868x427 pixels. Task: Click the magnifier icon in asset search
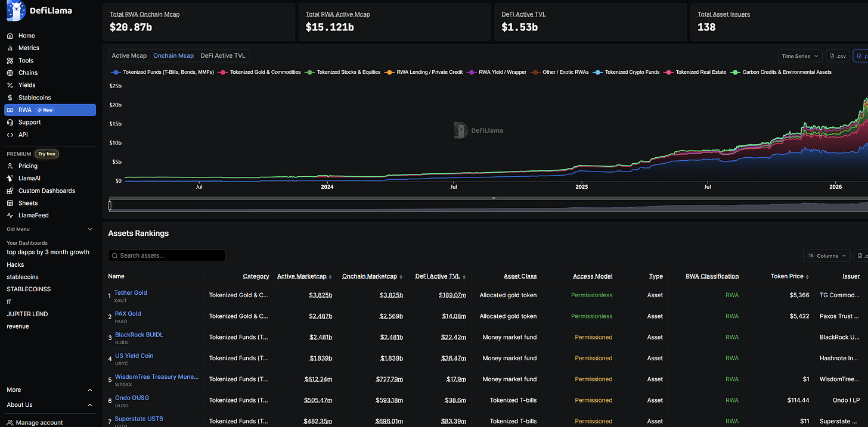pos(114,256)
